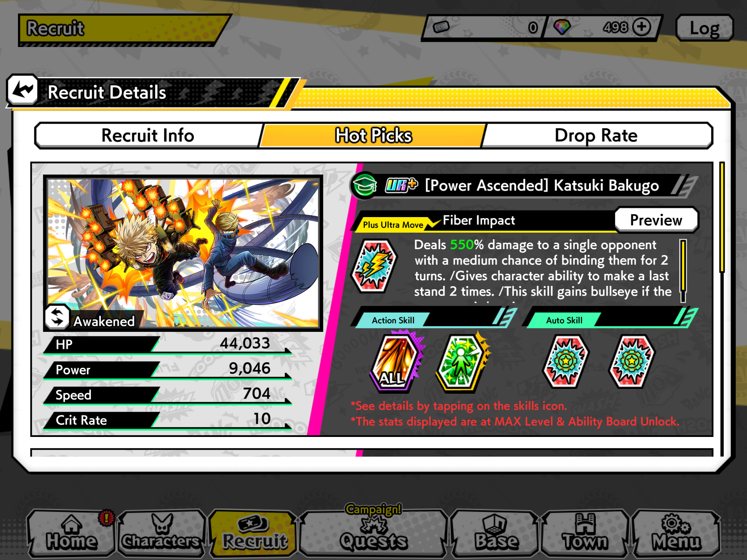
Task: Open the Characters navigation button
Action: [162, 533]
